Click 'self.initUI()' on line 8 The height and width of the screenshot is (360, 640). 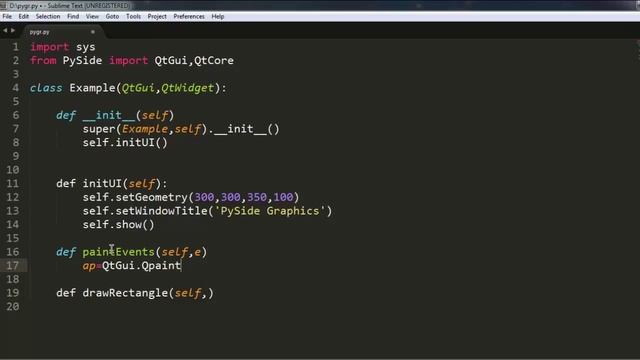point(125,142)
